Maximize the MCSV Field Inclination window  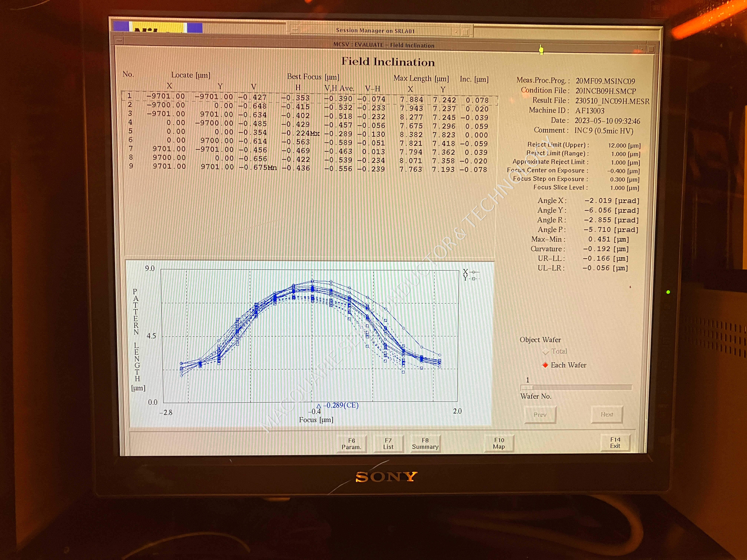(x=651, y=49)
